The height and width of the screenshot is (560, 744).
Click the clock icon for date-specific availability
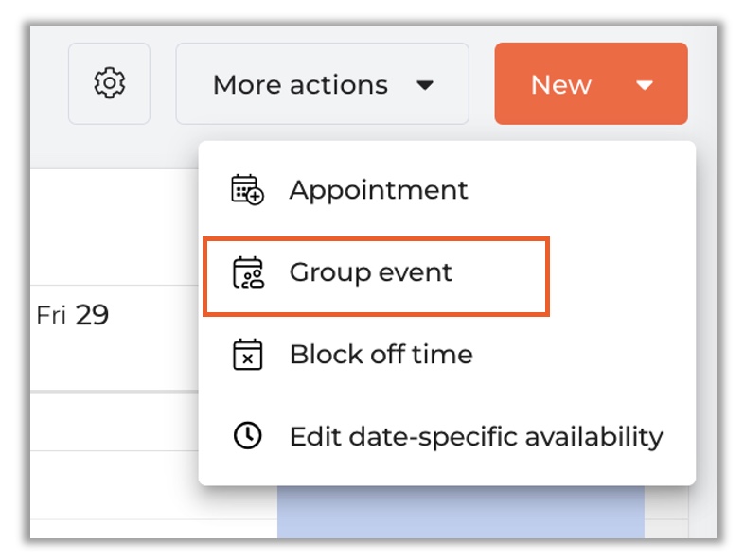[x=247, y=436]
